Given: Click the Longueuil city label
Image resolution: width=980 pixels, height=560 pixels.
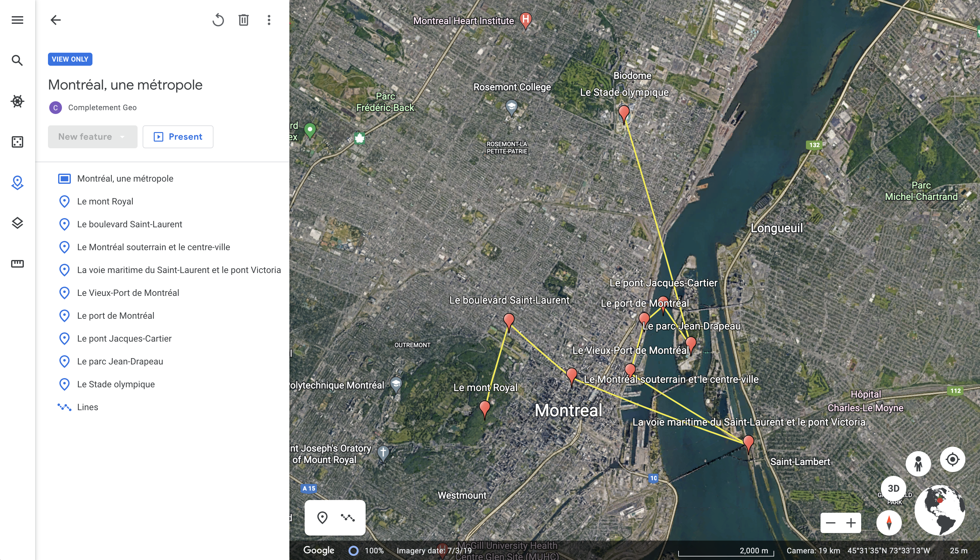Looking at the screenshot, I should click(x=777, y=228).
